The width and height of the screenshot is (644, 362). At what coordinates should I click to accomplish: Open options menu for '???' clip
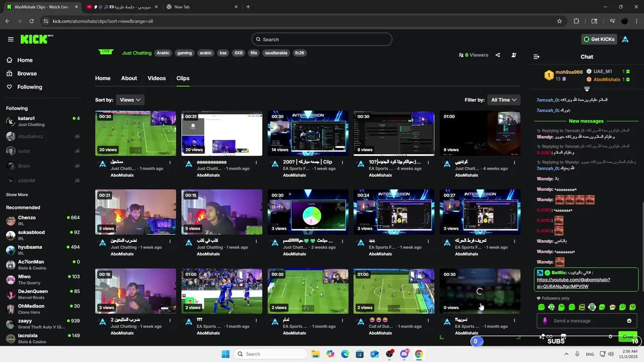pos(257,320)
